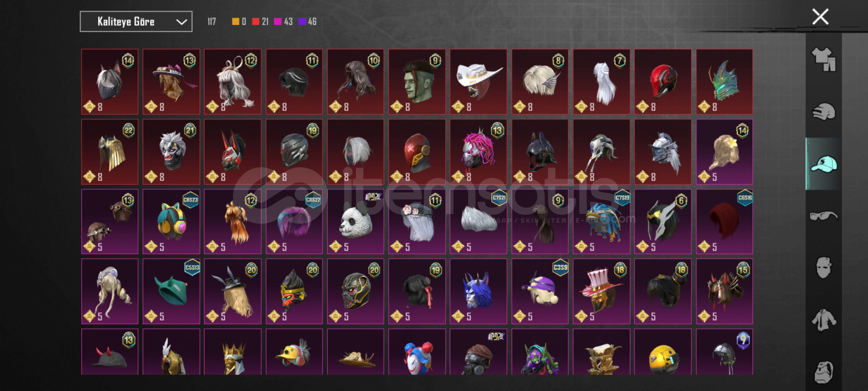The width and height of the screenshot is (868, 391).
Task: Close the inventory with the X button
Action: (820, 17)
